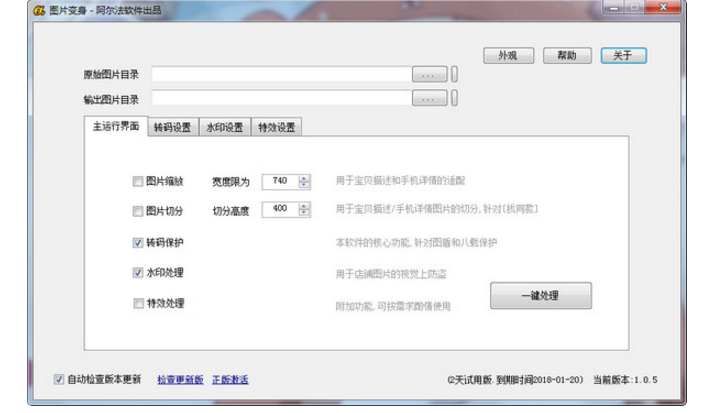Browse for 原始图片目录 with the ... button
This screenshot has width=723, height=413.
pos(429,74)
